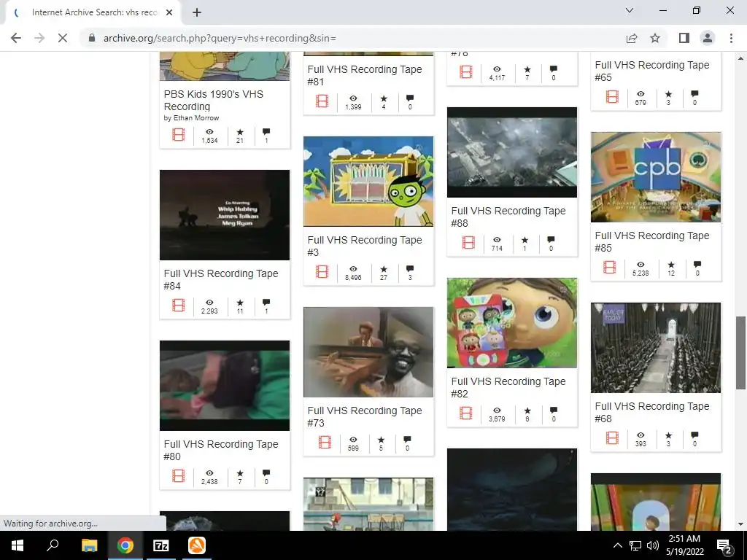The height and width of the screenshot is (560, 747).
Task: Open Windows taskbar search
Action: (53, 545)
